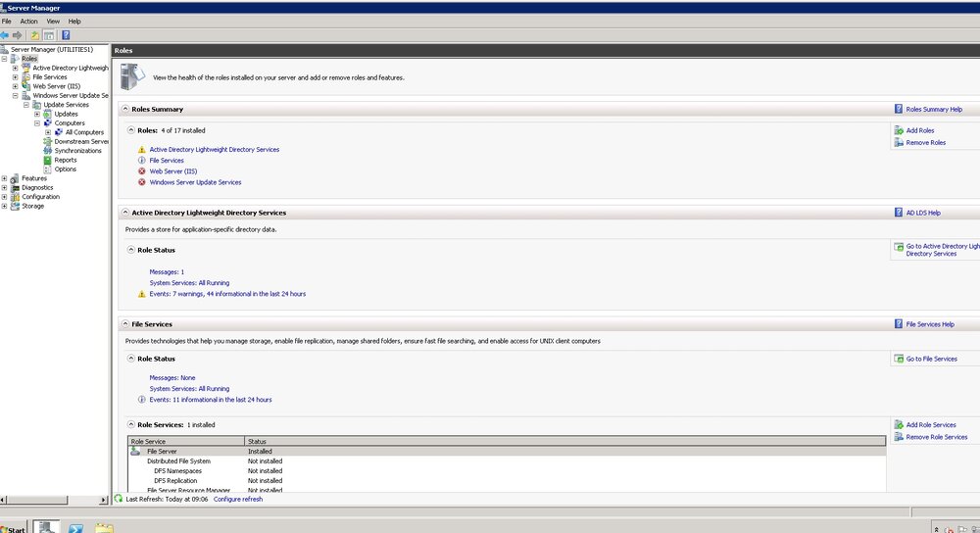
Task: Open the Help menu
Action: pyautogui.click(x=74, y=22)
